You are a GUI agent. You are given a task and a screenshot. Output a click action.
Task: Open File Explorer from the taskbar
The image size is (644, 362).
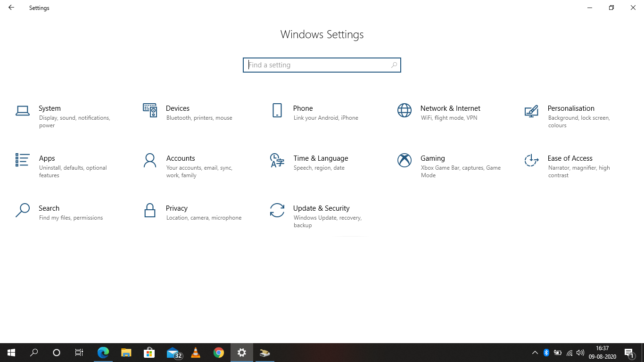pos(126,353)
